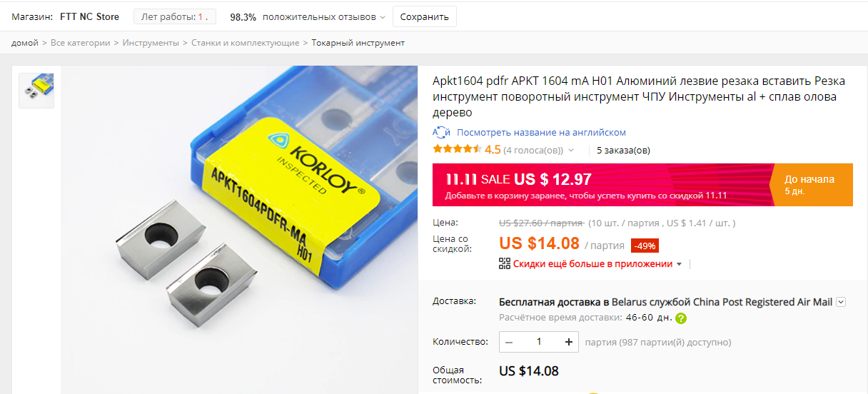Click the QR code icon for app discounts

coord(505,263)
